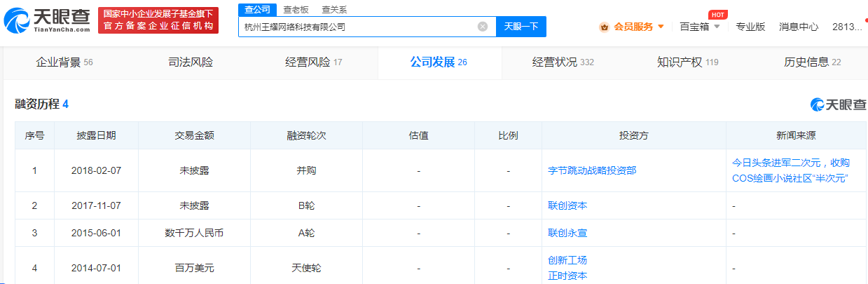The height and width of the screenshot is (284, 868).
Task: Click the 融资历程 4 section heading
Action: [x=41, y=104]
